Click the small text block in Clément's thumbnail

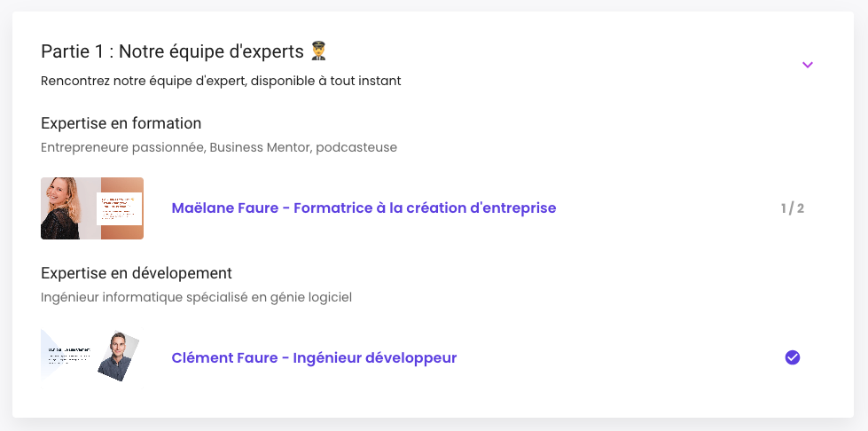click(x=69, y=355)
